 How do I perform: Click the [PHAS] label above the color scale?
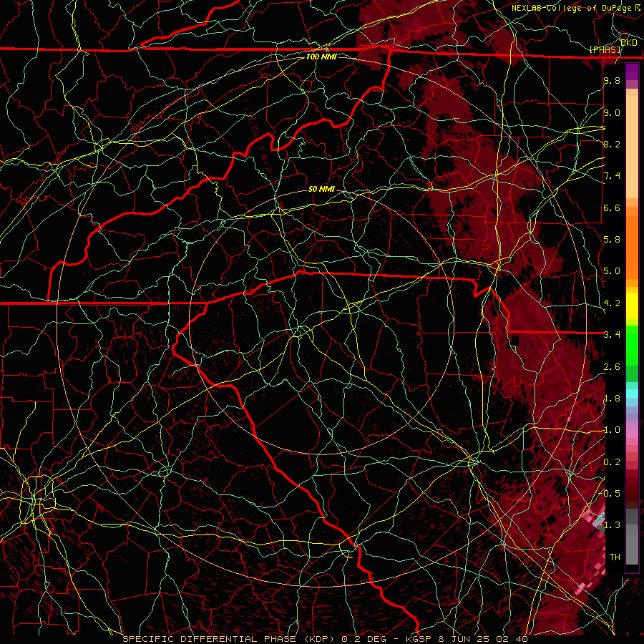click(x=605, y=49)
